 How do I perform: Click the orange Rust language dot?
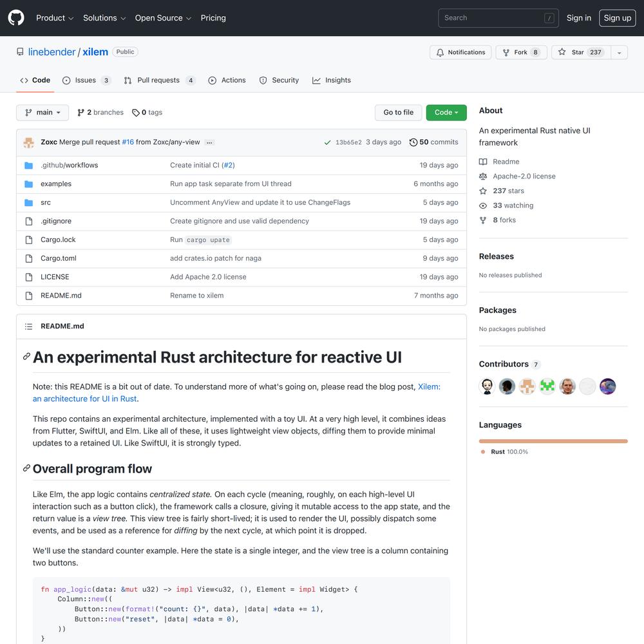(x=483, y=452)
